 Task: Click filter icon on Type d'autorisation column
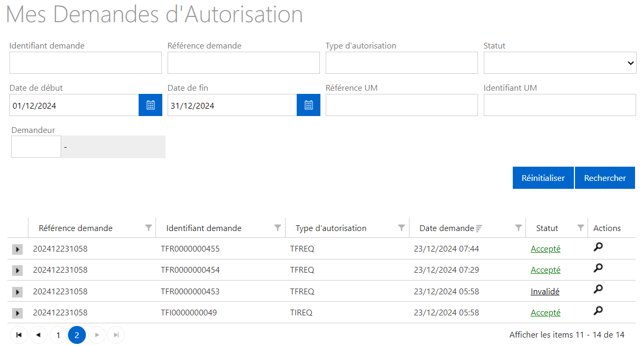coord(402,228)
